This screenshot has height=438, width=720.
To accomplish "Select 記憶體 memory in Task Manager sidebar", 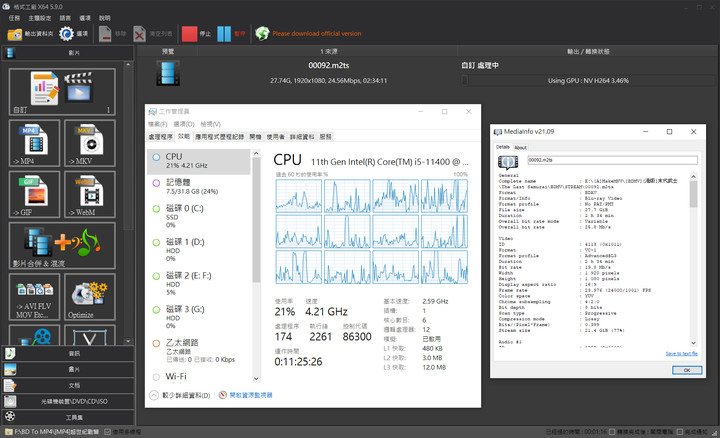I will click(x=199, y=186).
